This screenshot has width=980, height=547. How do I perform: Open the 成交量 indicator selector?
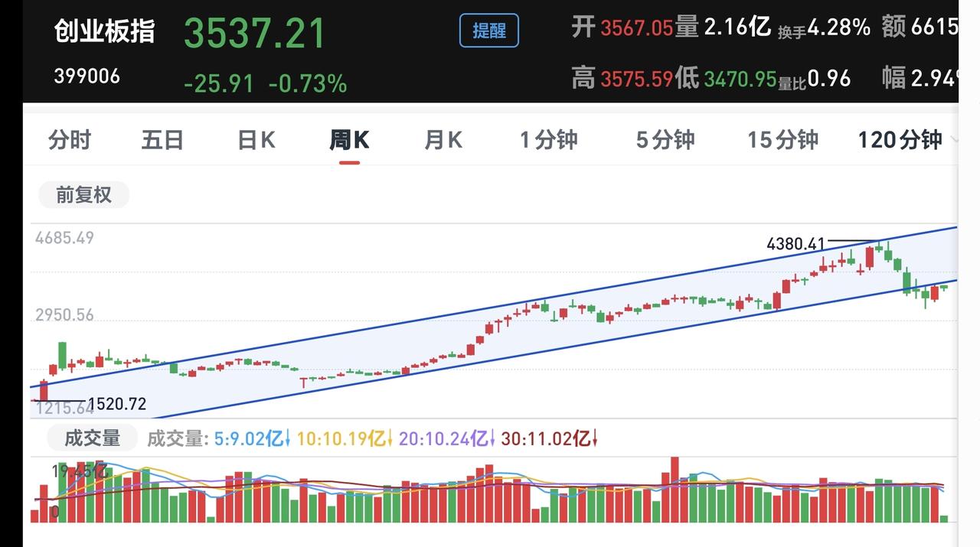pos(92,438)
